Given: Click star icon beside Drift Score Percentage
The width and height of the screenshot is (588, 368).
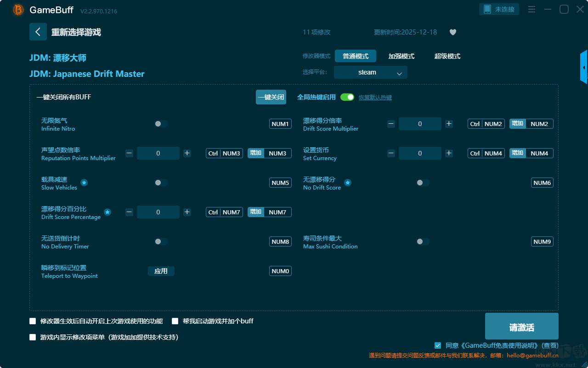Looking at the screenshot, I should [107, 212].
